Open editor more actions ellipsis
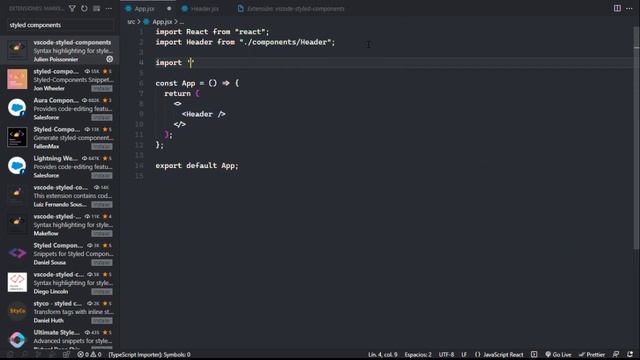The width and height of the screenshot is (640, 360). 629,8
